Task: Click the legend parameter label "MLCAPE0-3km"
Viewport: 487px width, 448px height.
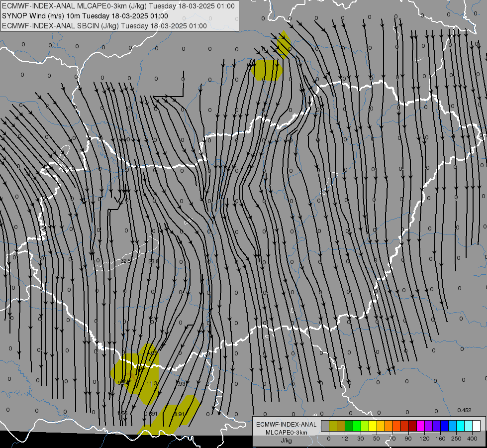Action: coord(287,433)
